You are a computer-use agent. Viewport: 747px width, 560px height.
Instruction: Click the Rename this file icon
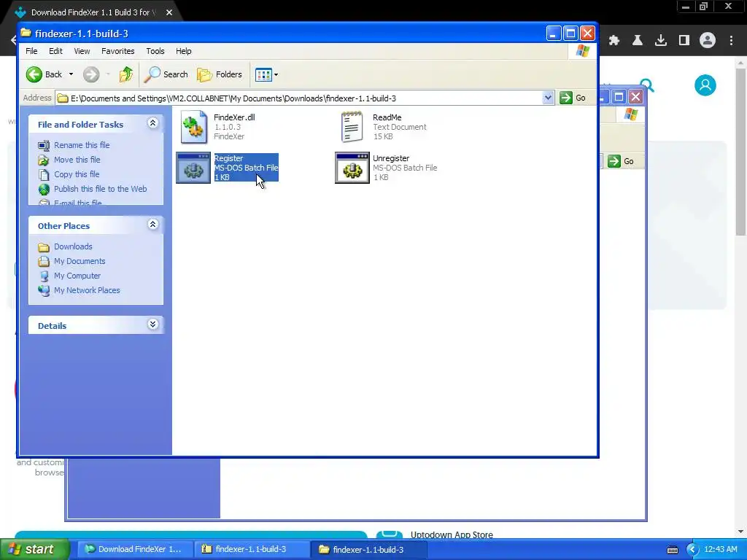(44, 146)
